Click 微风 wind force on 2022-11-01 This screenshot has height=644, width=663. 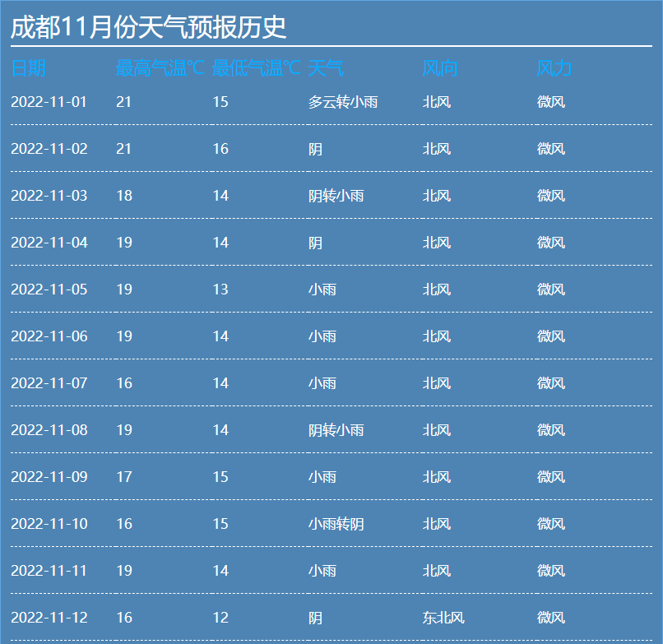[x=551, y=102]
